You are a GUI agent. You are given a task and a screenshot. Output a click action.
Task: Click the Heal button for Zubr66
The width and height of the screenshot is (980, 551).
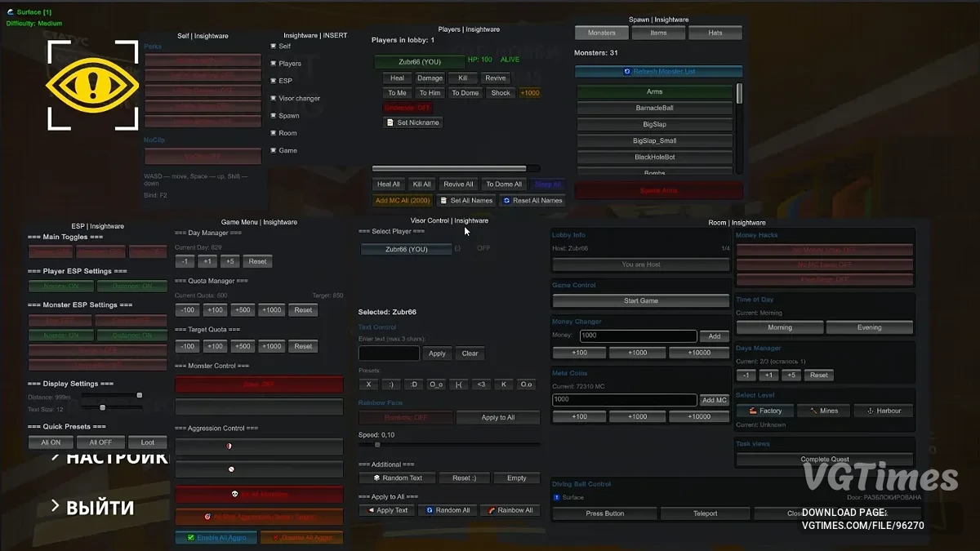point(397,78)
